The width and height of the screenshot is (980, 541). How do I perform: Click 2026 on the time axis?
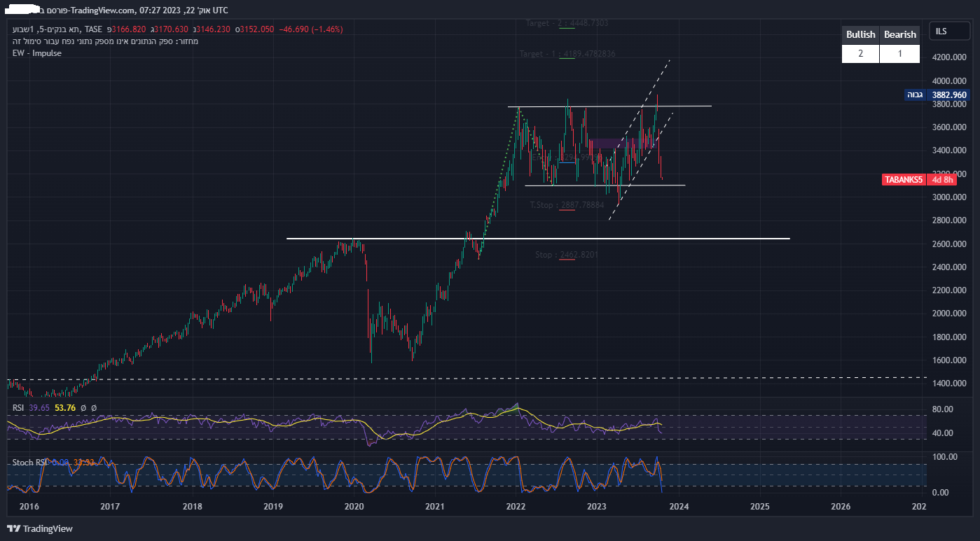(841, 506)
